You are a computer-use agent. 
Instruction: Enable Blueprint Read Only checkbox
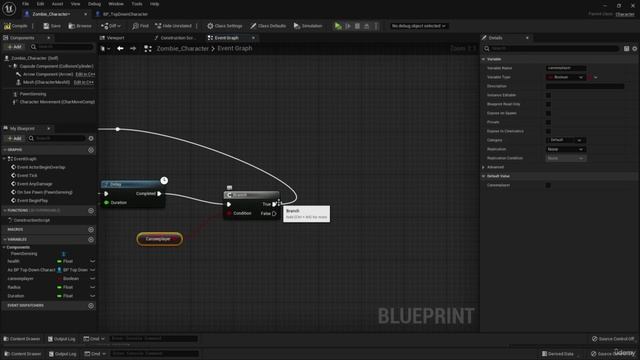click(548, 104)
